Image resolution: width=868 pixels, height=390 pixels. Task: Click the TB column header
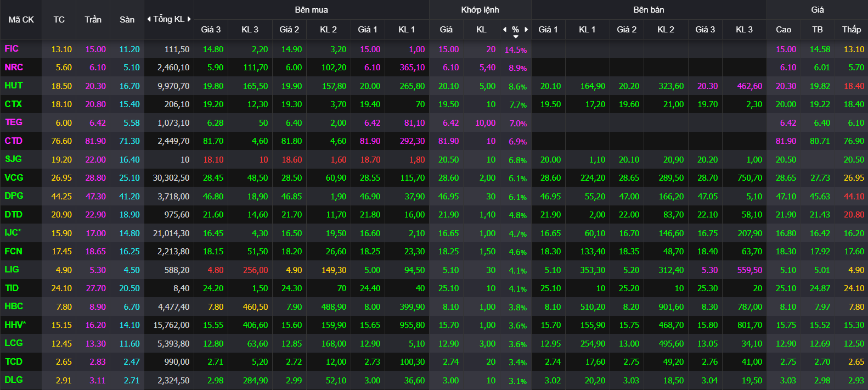pos(818,30)
